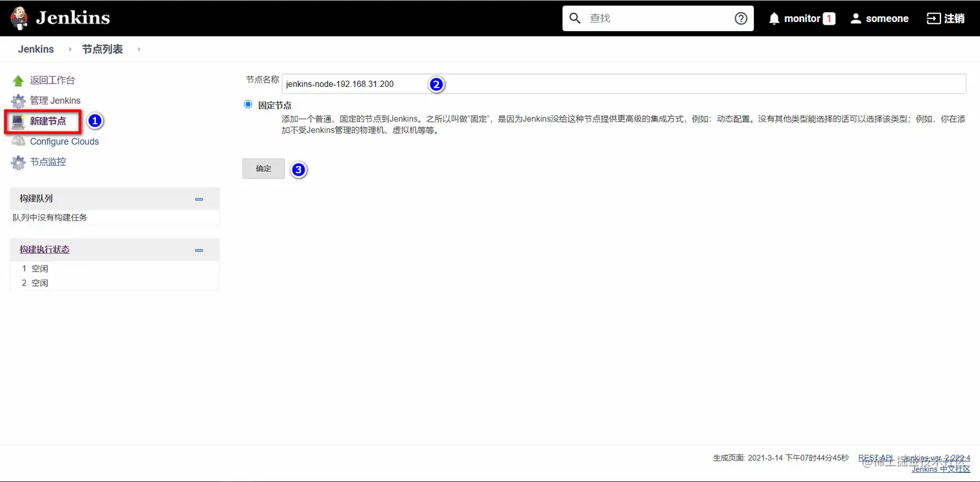The width and height of the screenshot is (980, 482).
Task: Go to Jenkins breadcrumb
Action: pyautogui.click(x=36, y=49)
